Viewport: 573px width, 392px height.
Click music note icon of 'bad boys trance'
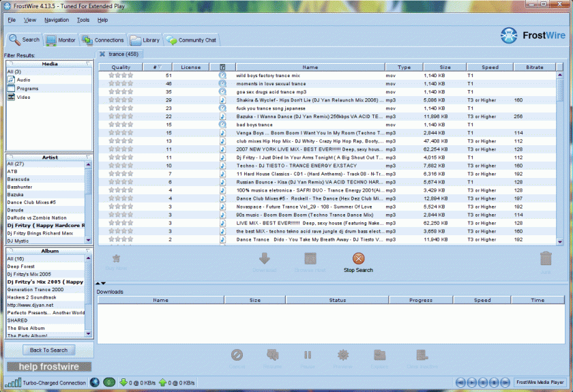click(x=222, y=125)
